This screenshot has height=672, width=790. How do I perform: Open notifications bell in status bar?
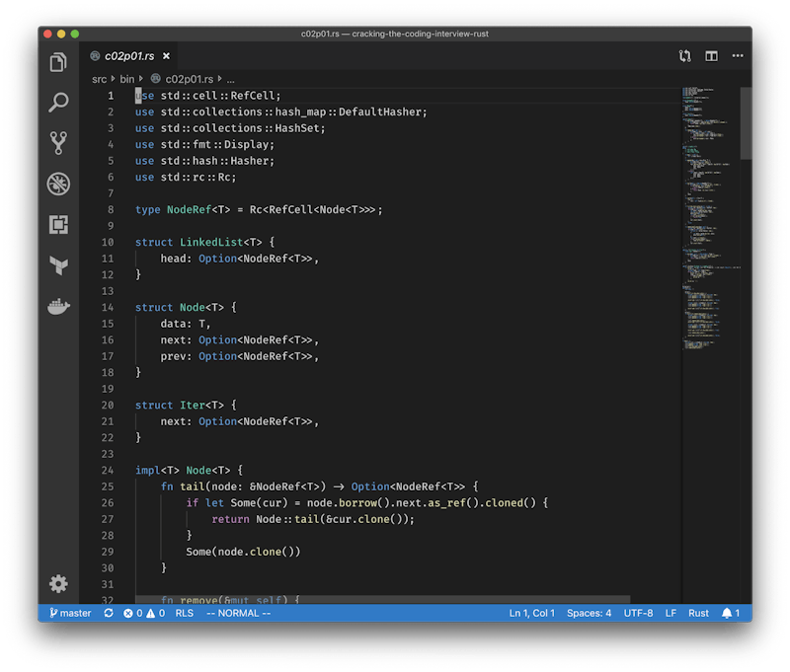730,613
